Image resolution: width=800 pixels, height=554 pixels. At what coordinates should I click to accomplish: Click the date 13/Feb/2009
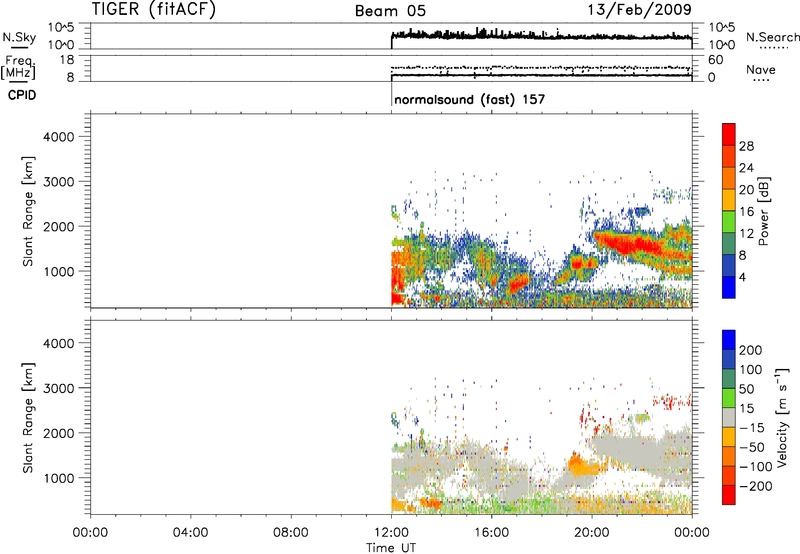coord(639,9)
